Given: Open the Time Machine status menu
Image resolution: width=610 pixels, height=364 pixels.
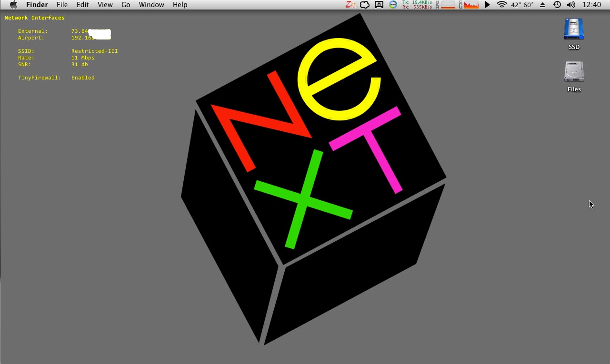Looking at the screenshot, I should [x=557, y=5].
